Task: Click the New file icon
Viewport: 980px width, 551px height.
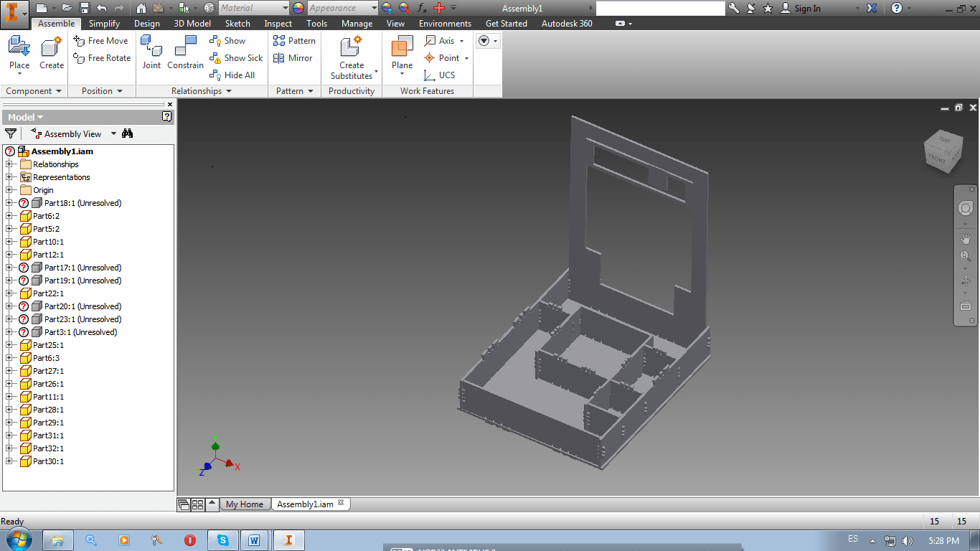Action: [42, 8]
